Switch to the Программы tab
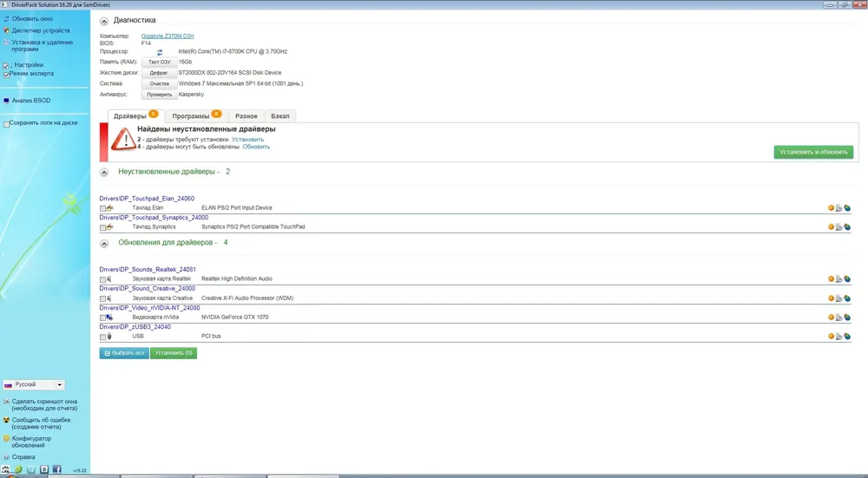 coord(196,115)
